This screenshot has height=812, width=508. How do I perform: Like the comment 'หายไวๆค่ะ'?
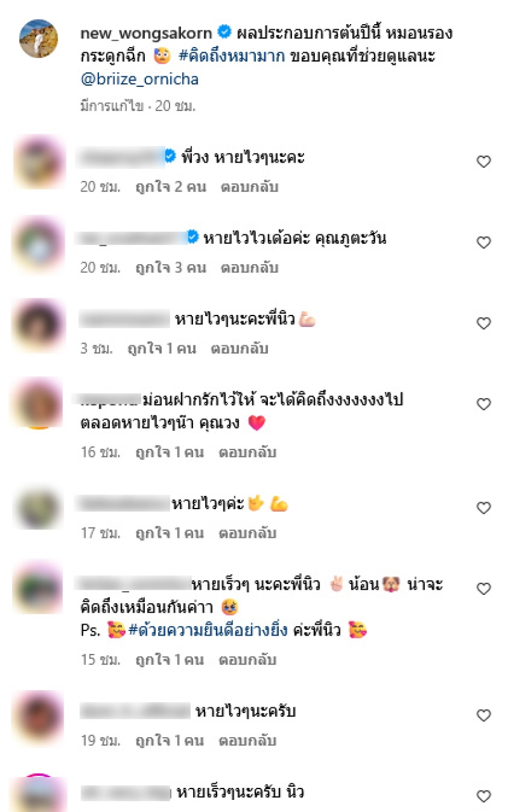coord(484,508)
